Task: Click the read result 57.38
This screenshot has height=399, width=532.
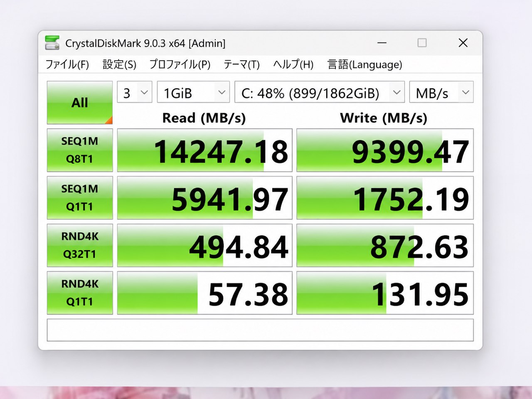Action: (x=205, y=293)
